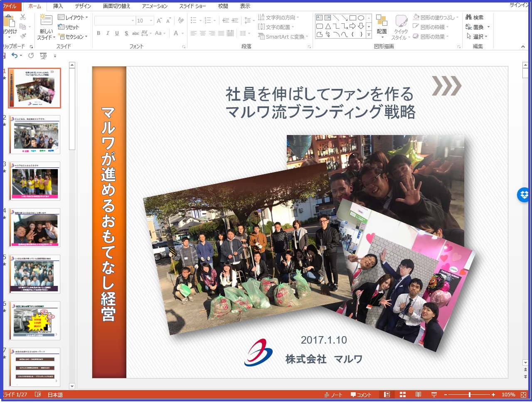This screenshot has width=532, height=403.
Task: Switch to the 表示 (View) tab
Action: [245, 6]
